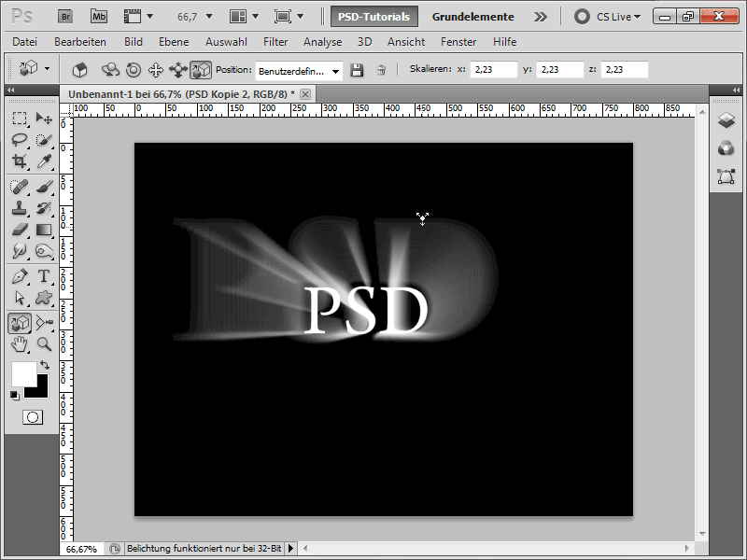Open the Bearbeiten menu

[80, 42]
